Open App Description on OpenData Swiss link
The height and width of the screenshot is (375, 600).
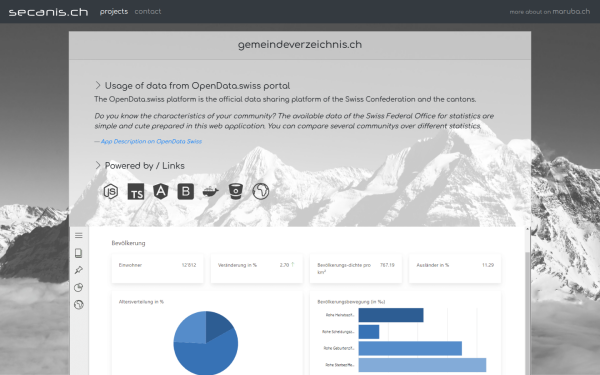[151, 141]
